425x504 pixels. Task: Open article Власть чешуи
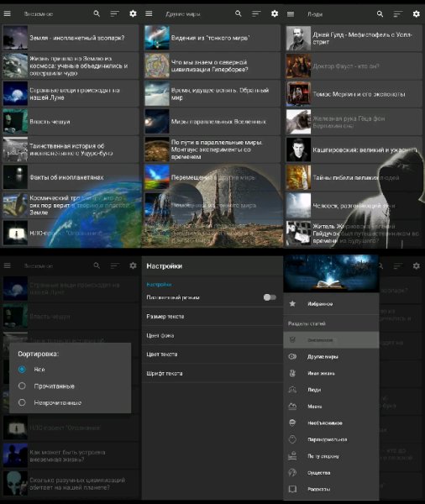pyautogui.click(x=71, y=122)
